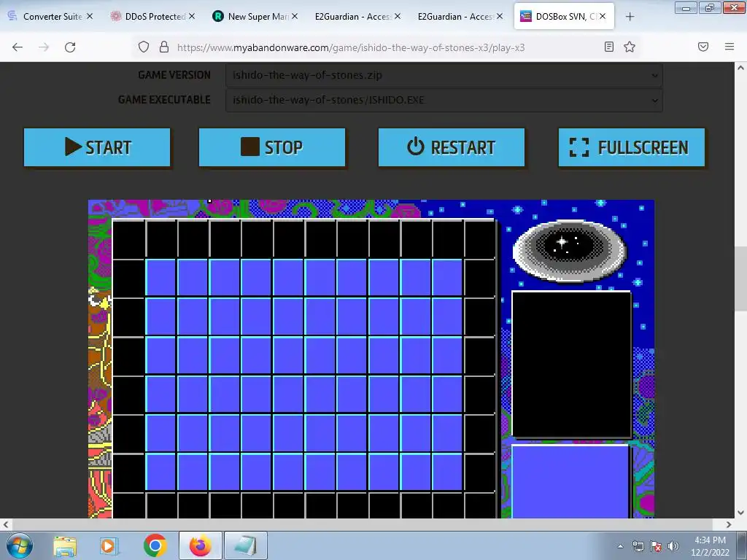Switch to the New Super Mario tab
The width and height of the screenshot is (747, 560).
(x=255, y=16)
